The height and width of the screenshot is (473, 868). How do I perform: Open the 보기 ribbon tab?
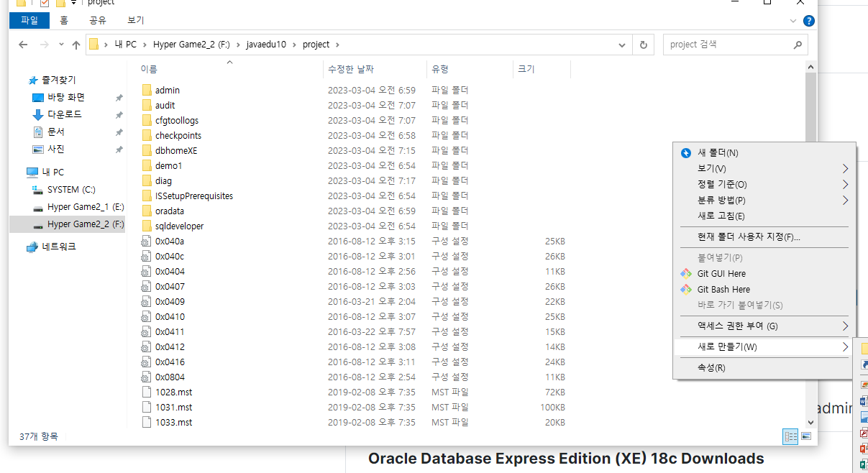coord(135,21)
